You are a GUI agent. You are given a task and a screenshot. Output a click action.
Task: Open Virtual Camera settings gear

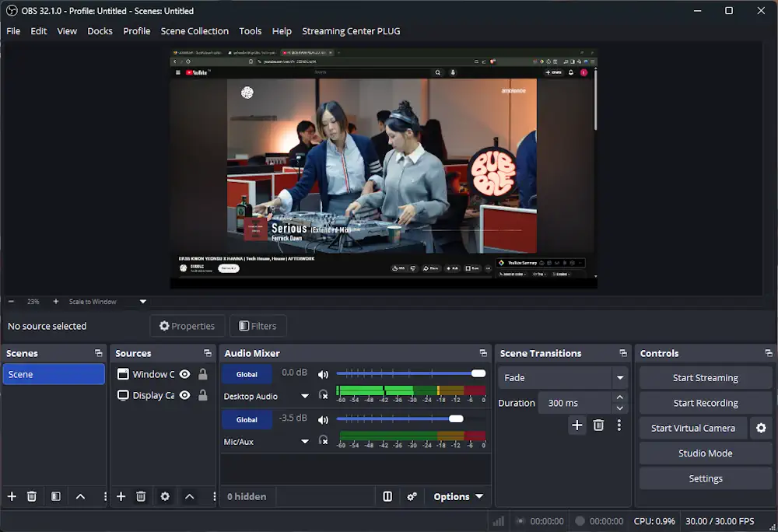pos(761,428)
